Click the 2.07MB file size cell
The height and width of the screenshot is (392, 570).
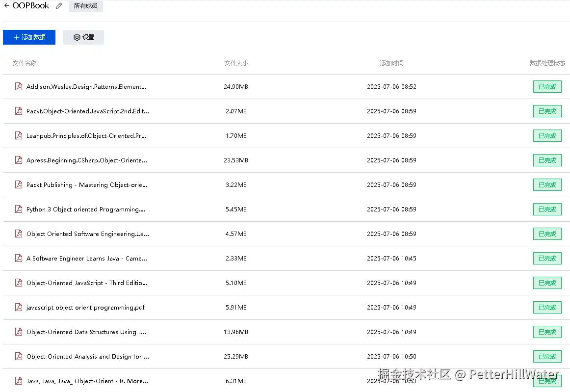click(236, 111)
